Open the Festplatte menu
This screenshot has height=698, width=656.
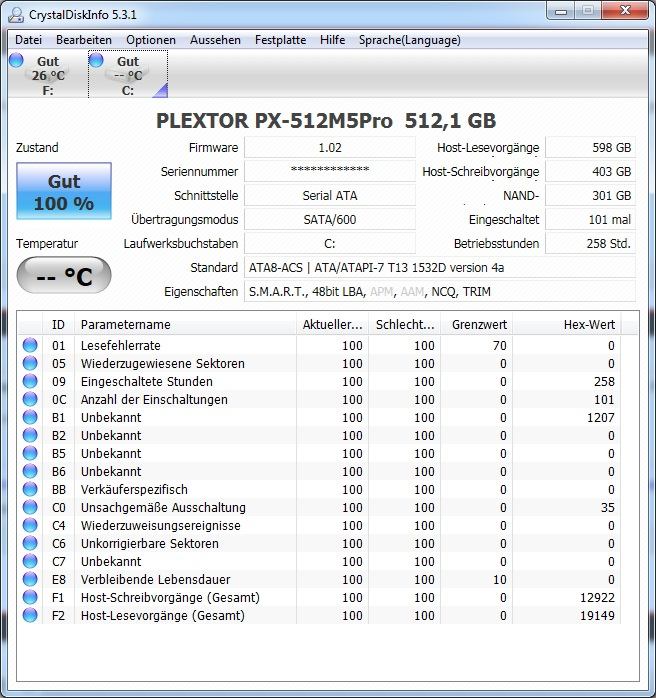pos(280,40)
